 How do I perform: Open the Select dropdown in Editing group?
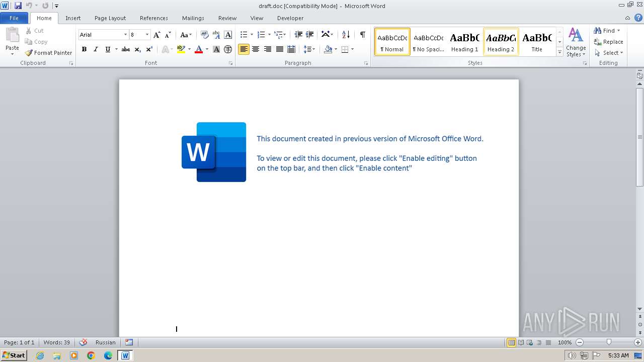coord(608,53)
